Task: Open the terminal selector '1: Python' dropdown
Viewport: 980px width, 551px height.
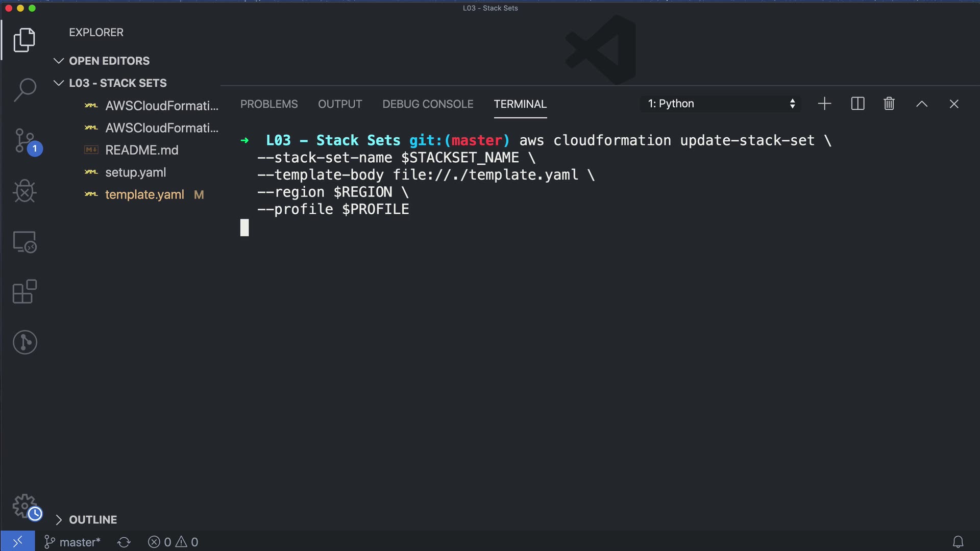Action: coord(720,104)
